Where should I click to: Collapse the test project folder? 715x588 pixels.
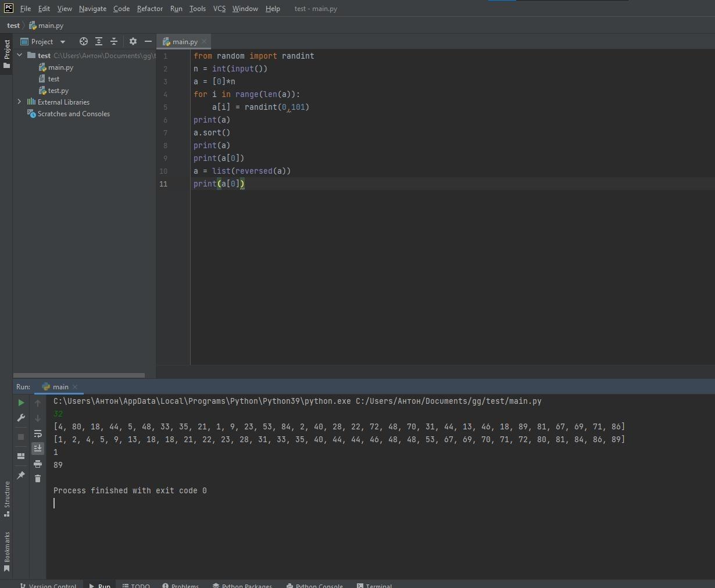click(x=20, y=55)
